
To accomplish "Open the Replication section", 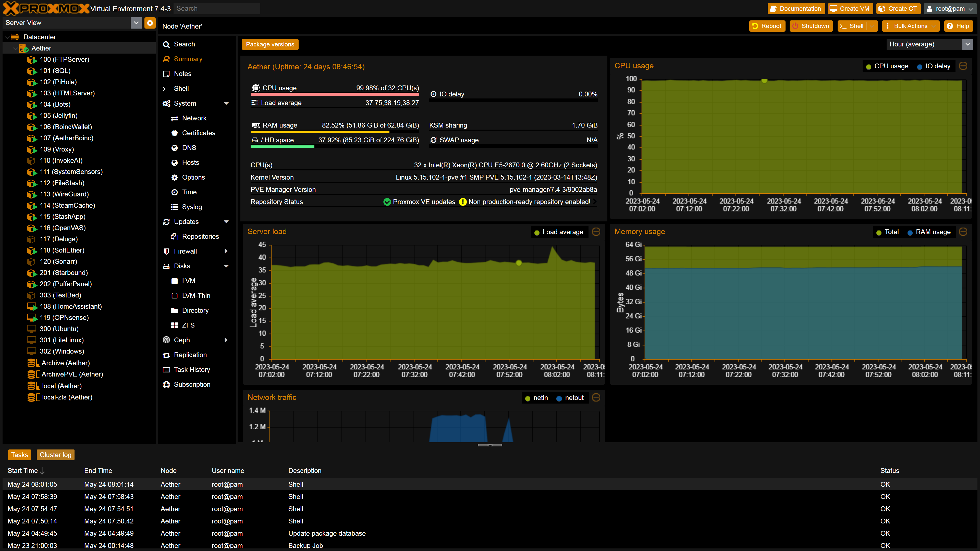I will (x=190, y=355).
